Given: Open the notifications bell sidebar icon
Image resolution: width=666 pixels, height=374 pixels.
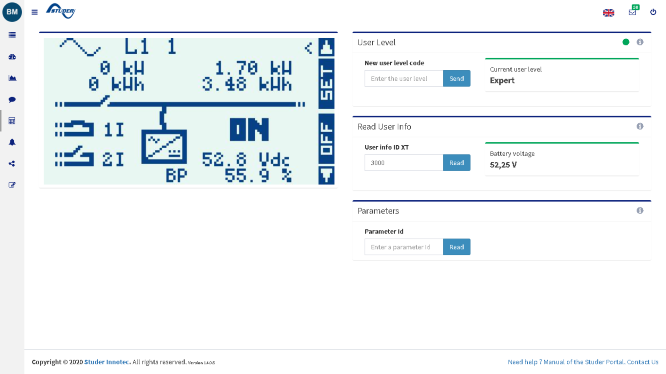Looking at the screenshot, I should [12, 142].
